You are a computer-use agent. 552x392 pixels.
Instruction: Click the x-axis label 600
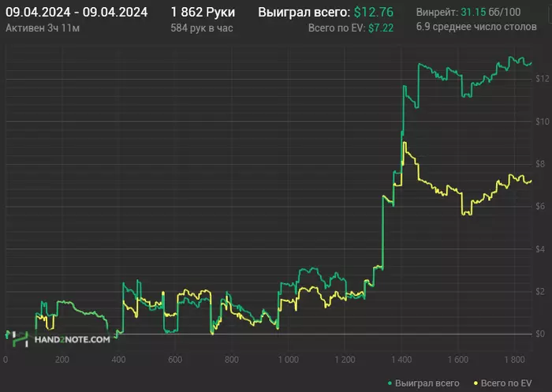tap(175, 360)
